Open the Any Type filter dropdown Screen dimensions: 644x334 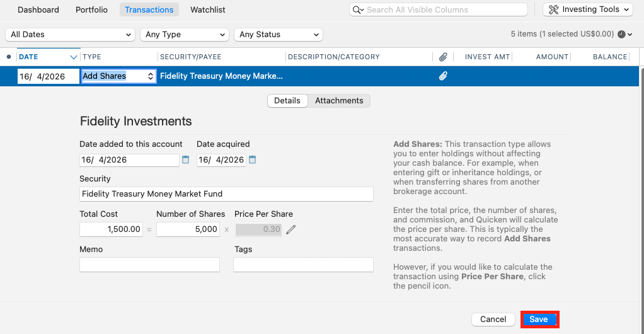point(185,35)
